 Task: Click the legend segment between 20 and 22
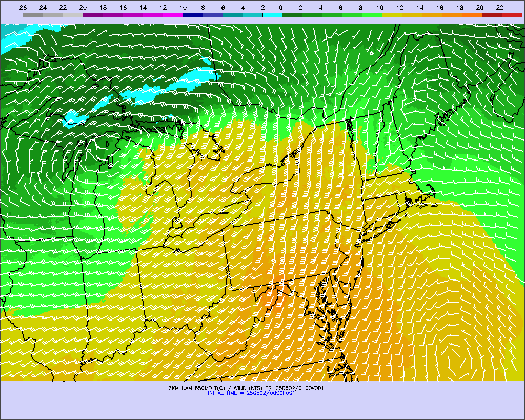pos(492,15)
